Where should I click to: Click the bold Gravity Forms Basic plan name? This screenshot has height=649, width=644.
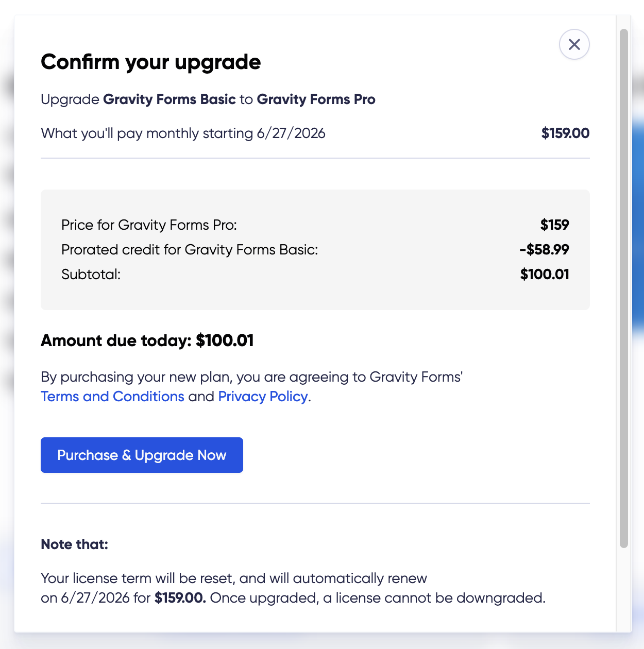169,99
